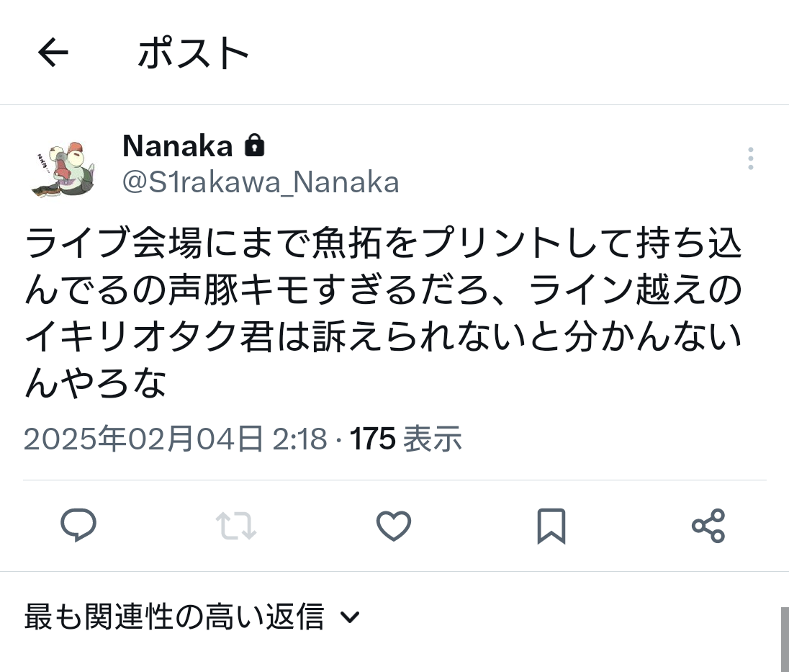Click the greyed-out repost arrows icon
Viewport: 789px width, 672px height.
[236, 526]
